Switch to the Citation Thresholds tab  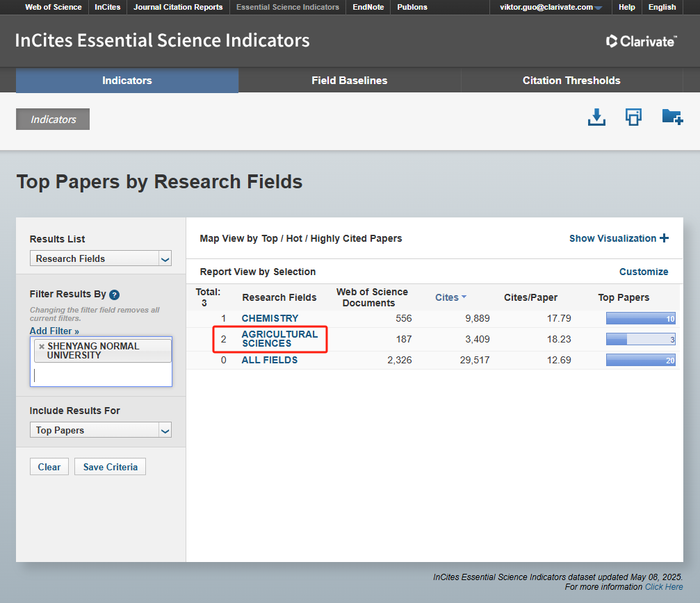[x=571, y=81]
